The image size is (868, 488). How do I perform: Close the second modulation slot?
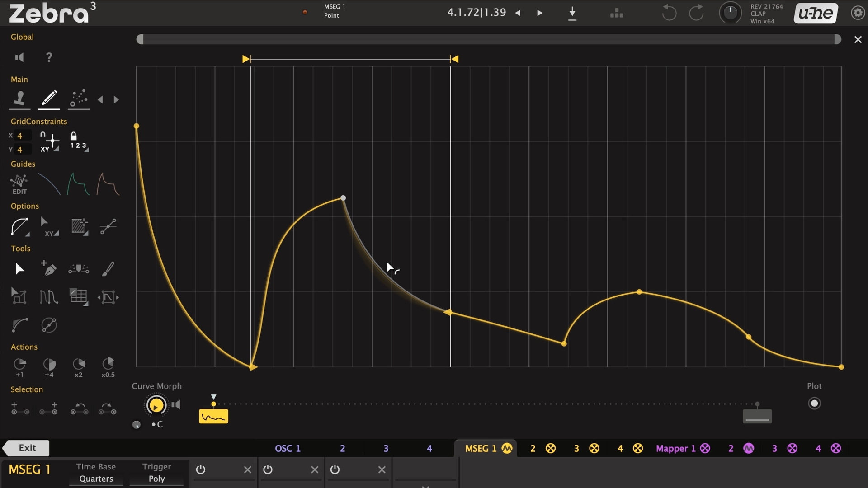coord(315,470)
